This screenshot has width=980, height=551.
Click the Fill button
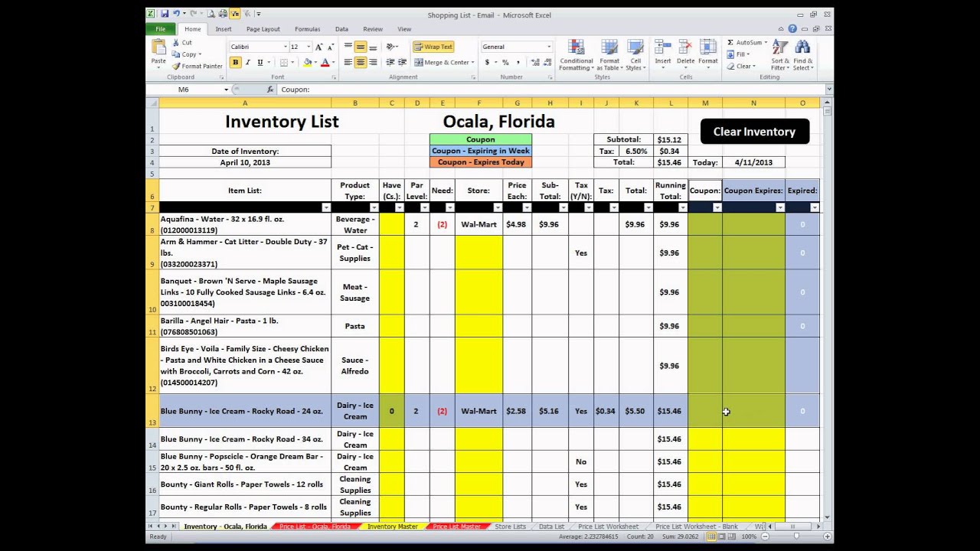click(x=740, y=54)
